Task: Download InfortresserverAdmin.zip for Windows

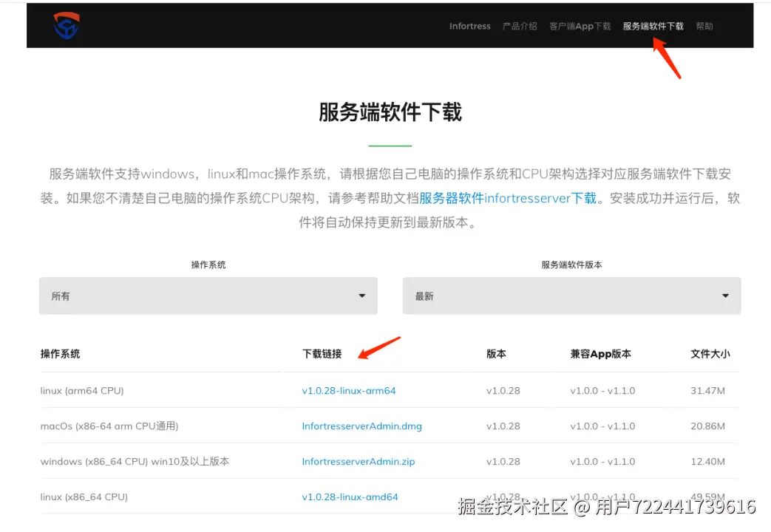Action: pyautogui.click(x=359, y=462)
